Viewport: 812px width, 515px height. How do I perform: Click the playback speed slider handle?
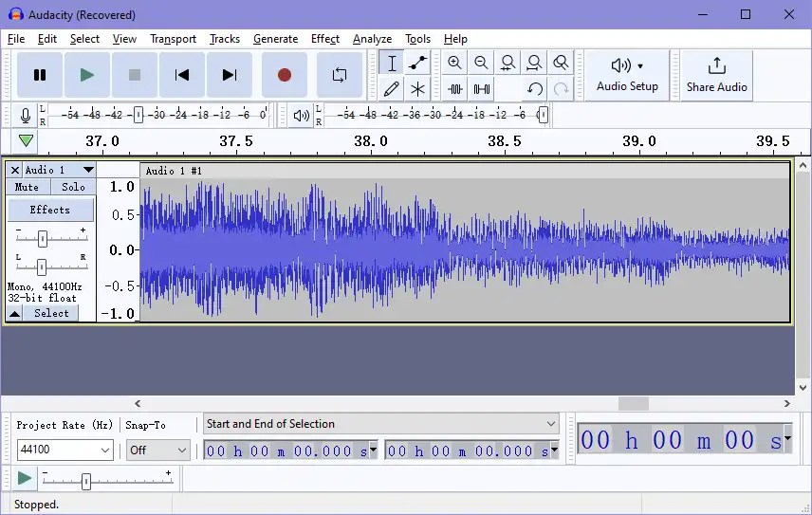point(86,482)
